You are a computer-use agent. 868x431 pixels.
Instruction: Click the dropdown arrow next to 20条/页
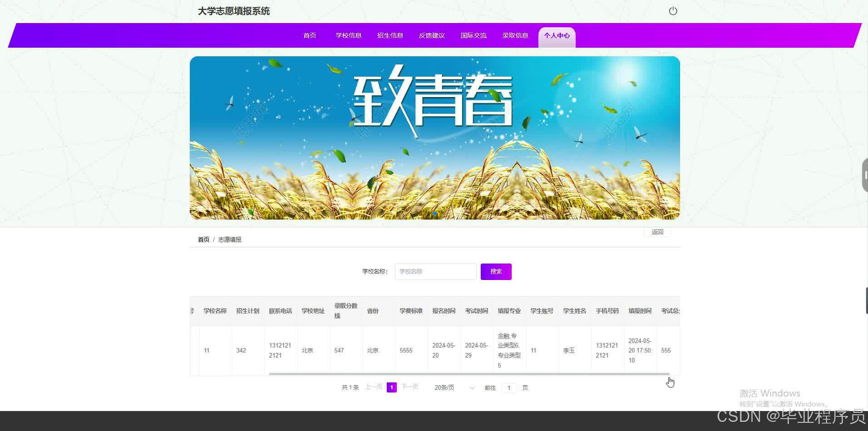click(472, 388)
